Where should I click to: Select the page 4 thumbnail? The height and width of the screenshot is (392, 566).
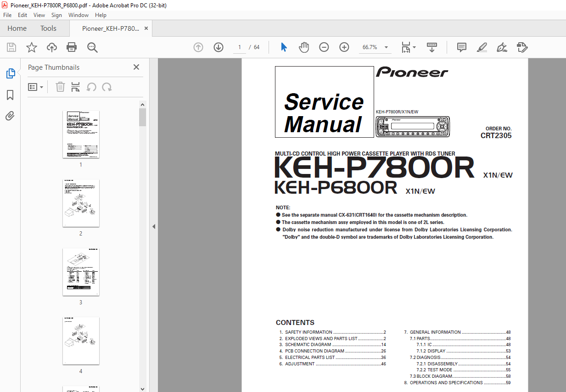pos(81,341)
